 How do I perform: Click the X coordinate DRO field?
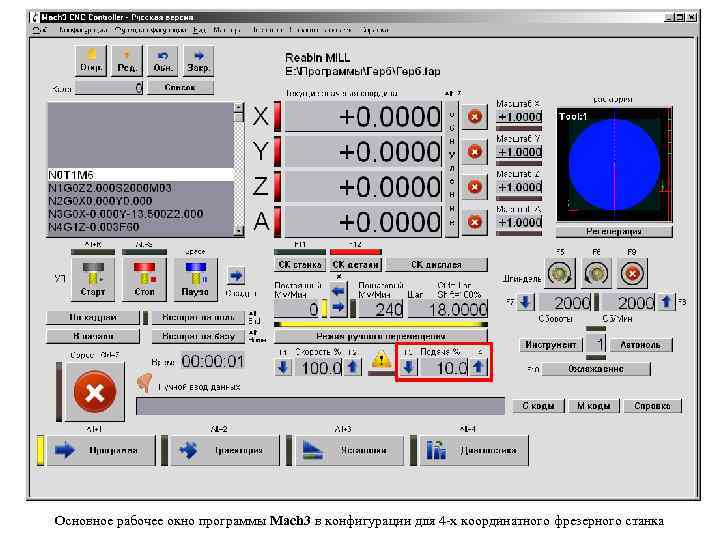point(363,117)
